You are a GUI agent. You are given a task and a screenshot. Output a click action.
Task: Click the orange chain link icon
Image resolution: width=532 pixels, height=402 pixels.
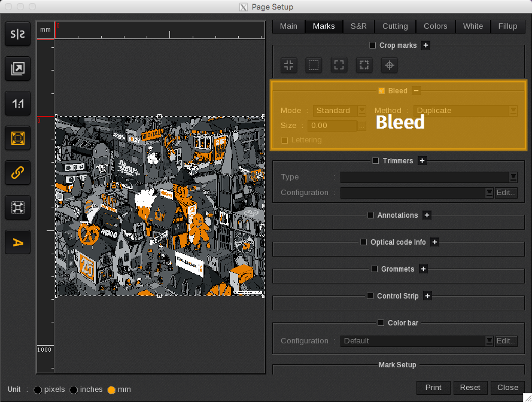(x=18, y=173)
